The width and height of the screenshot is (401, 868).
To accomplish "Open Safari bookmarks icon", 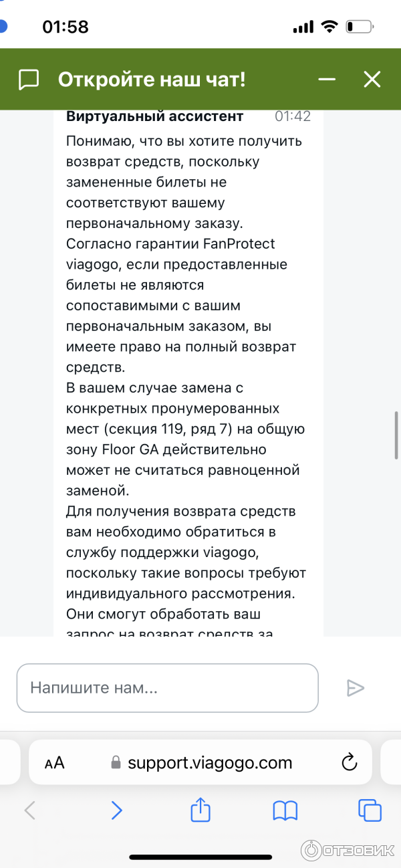I will (285, 810).
